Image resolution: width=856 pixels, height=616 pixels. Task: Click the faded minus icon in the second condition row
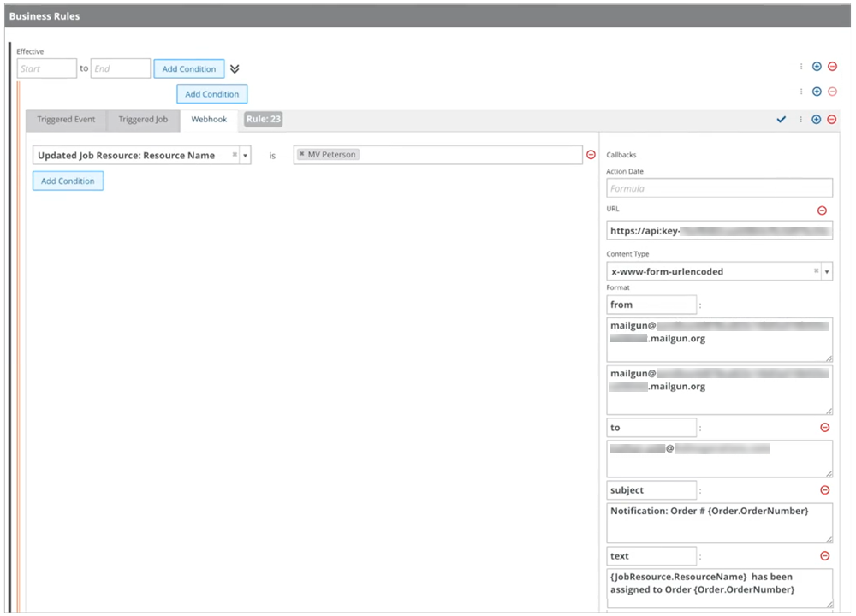click(833, 92)
